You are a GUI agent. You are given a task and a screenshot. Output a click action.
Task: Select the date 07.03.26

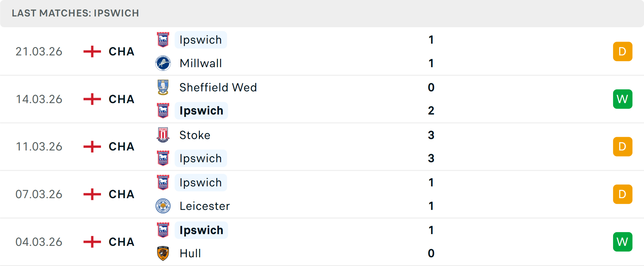39,194
